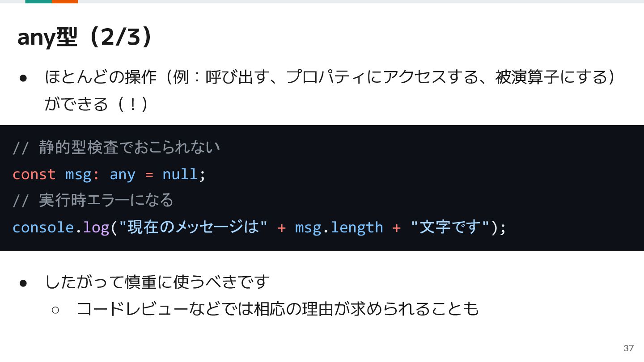Click the page number 37
The height and width of the screenshot is (362, 644).
[628, 348]
